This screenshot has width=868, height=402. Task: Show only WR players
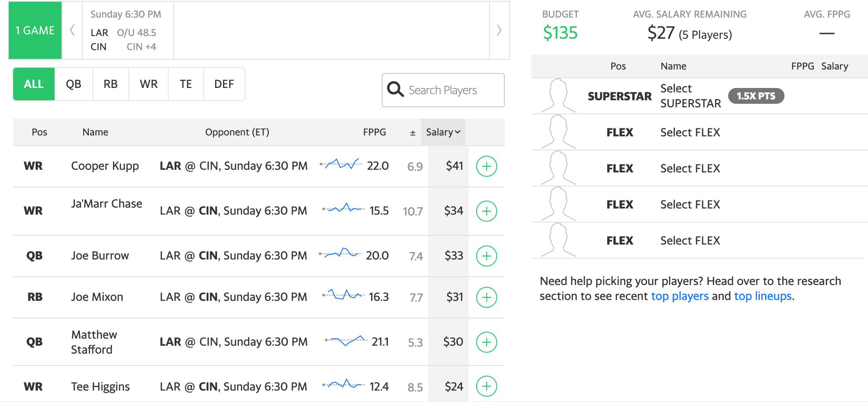(149, 84)
